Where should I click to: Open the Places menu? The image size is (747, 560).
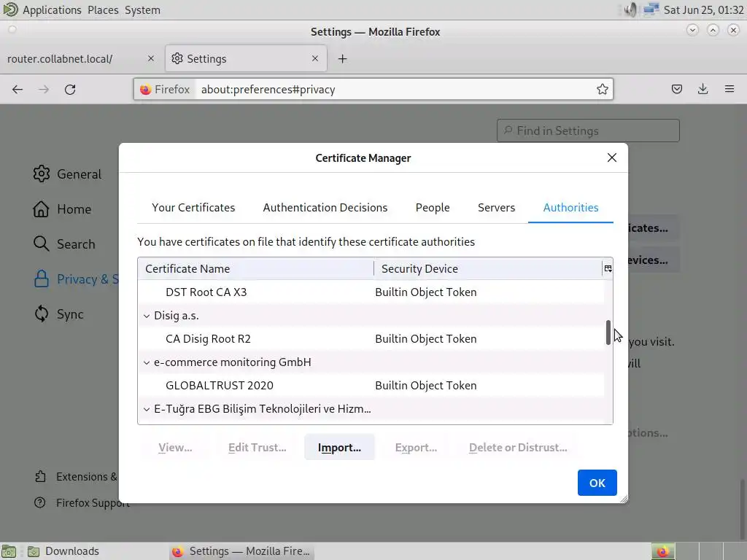click(x=103, y=9)
